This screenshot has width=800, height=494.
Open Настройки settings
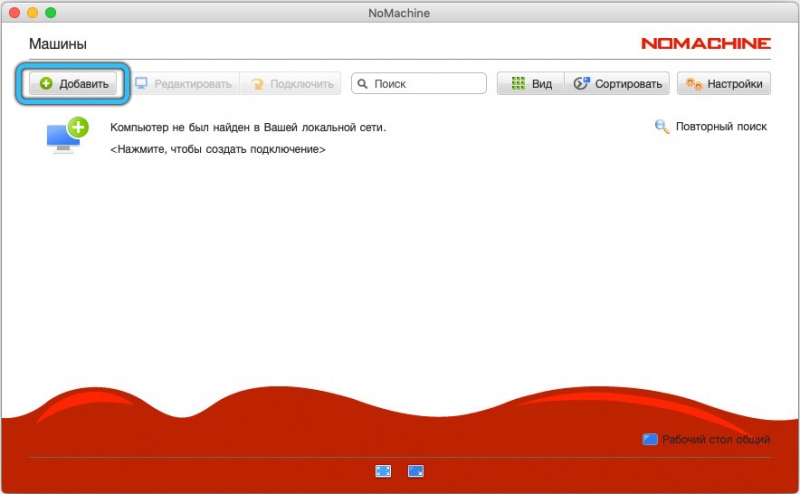click(723, 84)
